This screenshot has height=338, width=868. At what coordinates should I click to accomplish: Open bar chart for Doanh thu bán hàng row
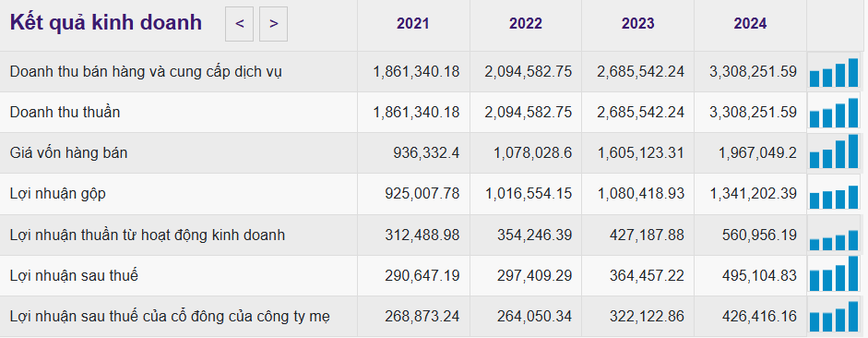click(x=834, y=73)
